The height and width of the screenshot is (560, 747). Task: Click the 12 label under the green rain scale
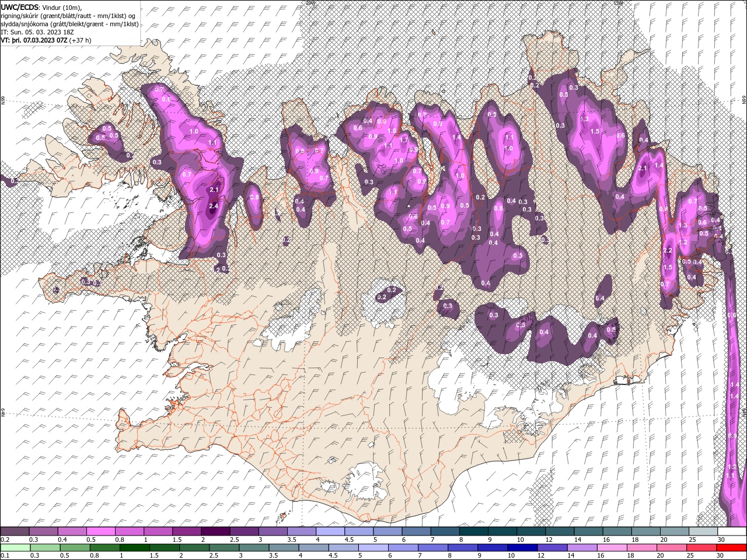[x=540, y=556]
